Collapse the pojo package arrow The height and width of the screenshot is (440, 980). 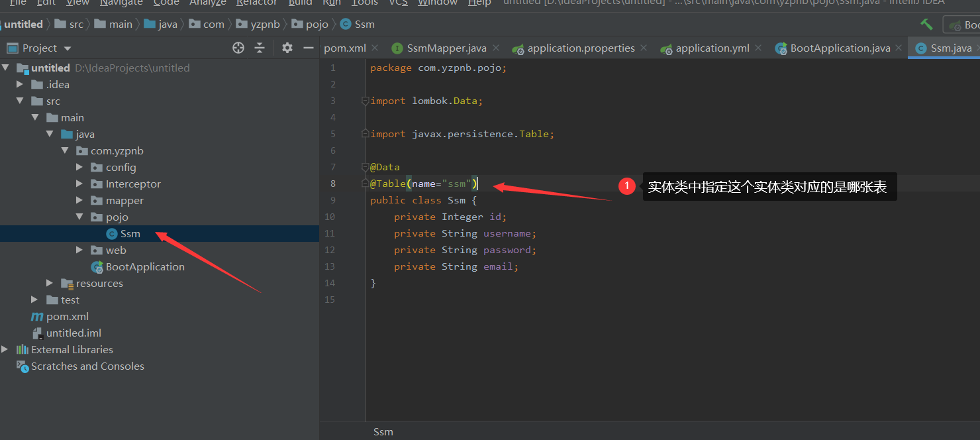[x=79, y=217]
